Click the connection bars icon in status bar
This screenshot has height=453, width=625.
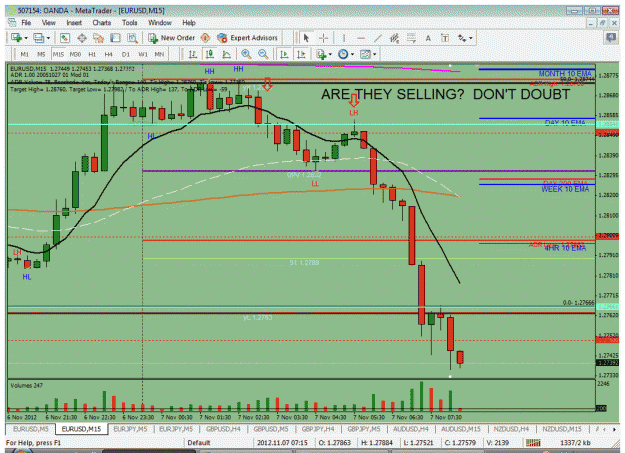pyautogui.click(x=533, y=442)
